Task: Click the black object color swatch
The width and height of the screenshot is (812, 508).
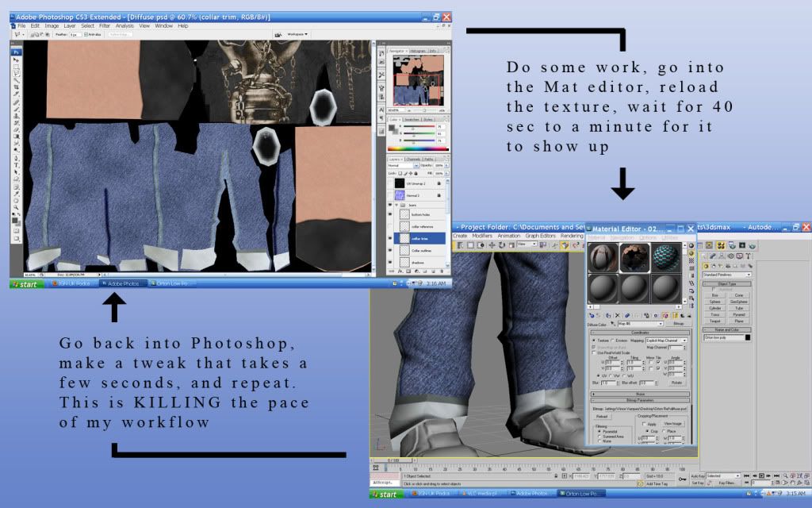Action: tap(748, 337)
